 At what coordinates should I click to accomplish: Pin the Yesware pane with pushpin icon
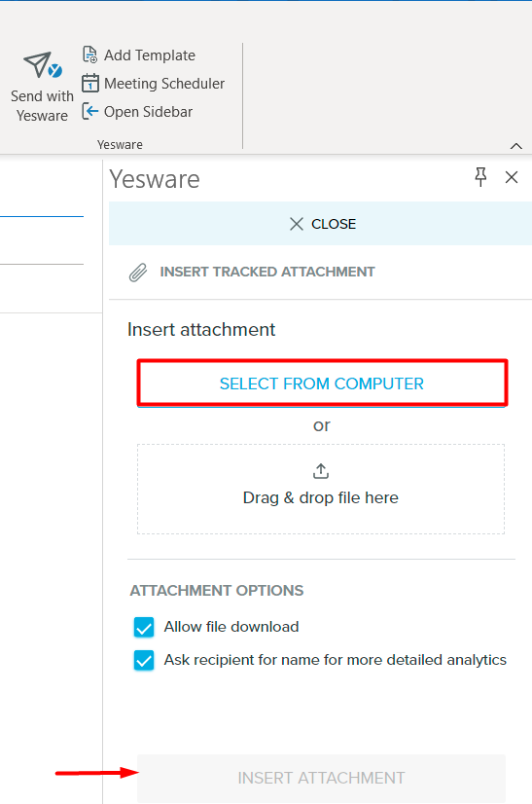tap(480, 177)
